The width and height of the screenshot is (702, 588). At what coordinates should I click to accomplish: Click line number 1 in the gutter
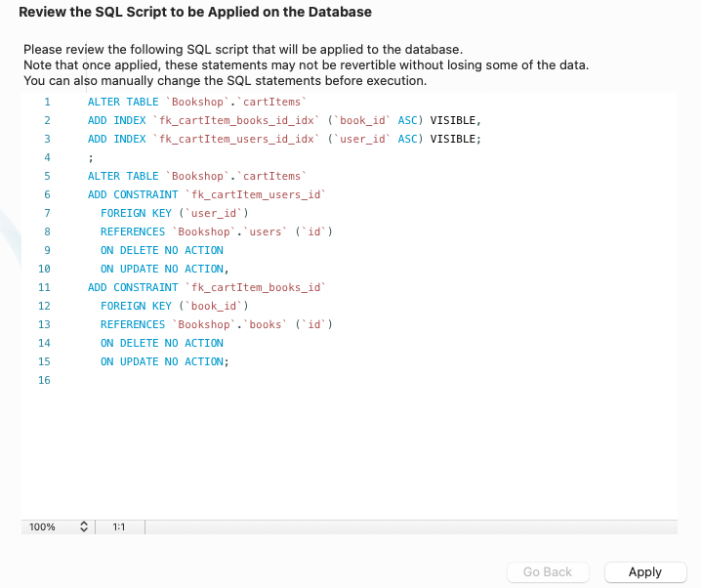[47, 102]
